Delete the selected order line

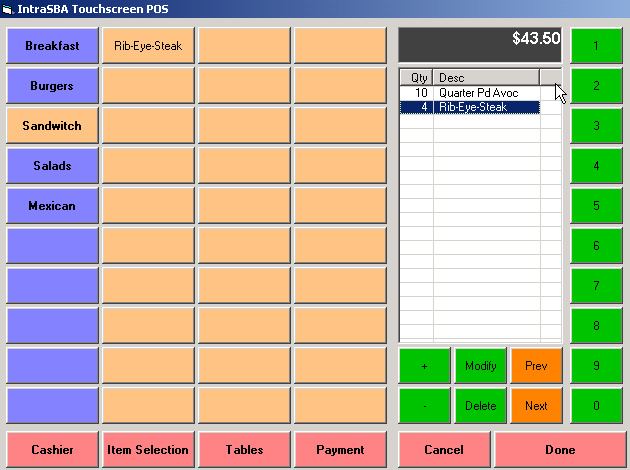point(480,406)
